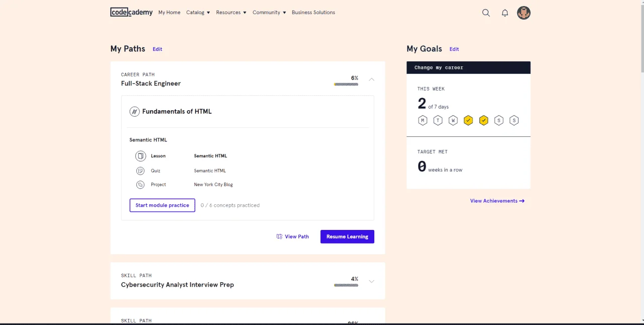Collapse the Full-Stack Engineer path
Screen dimensions: 644x325
point(372,79)
